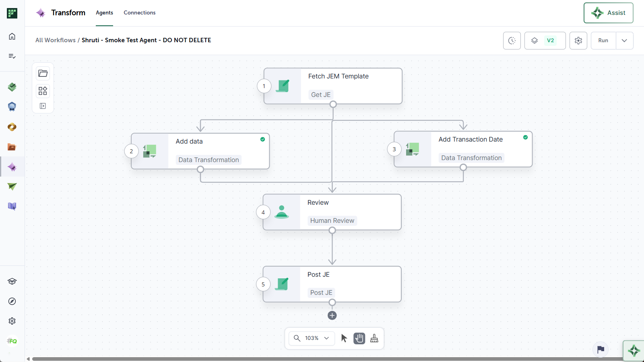Viewport: 644px width, 362px height.
Task: Click the #Q icon at sidebar bottom
Action: pos(12,341)
